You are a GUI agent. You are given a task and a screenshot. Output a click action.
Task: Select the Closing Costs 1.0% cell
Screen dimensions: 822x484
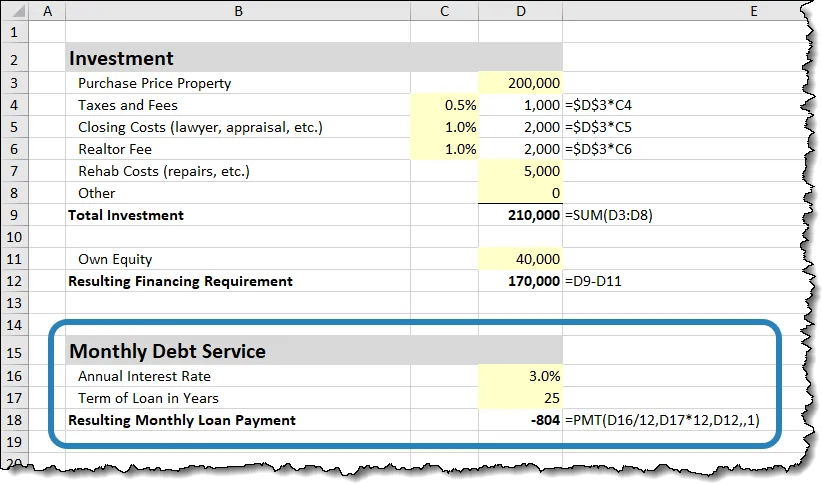[x=445, y=127]
